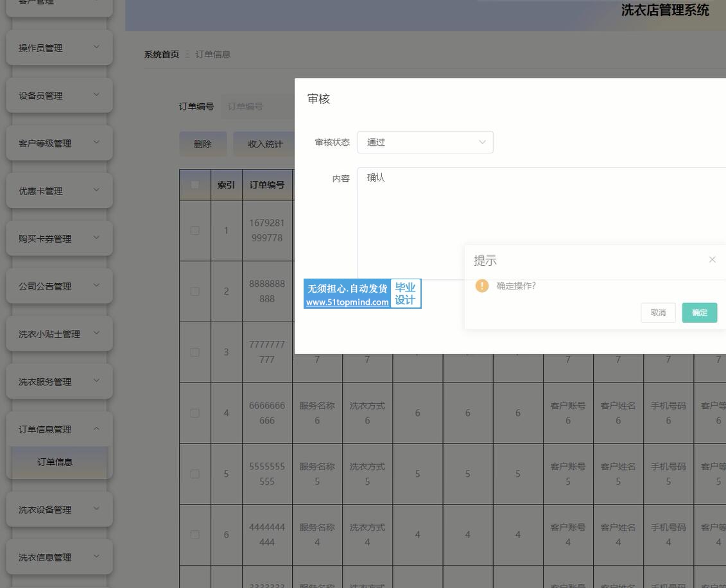
Task: Click the 服务名称6 table cell
Action: (317, 413)
